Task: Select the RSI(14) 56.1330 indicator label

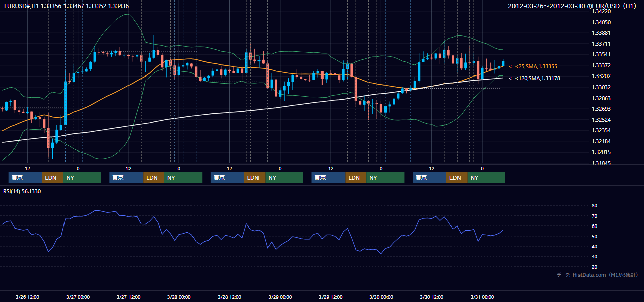Action: click(x=22, y=191)
